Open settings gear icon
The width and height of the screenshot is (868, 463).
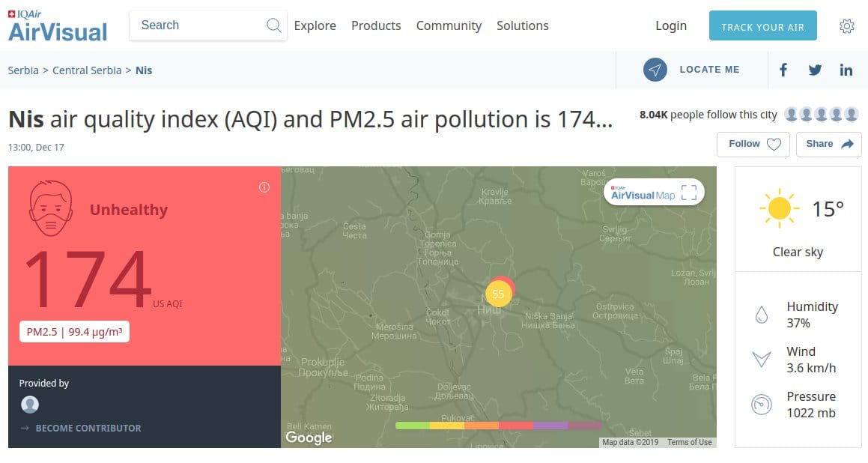point(847,26)
